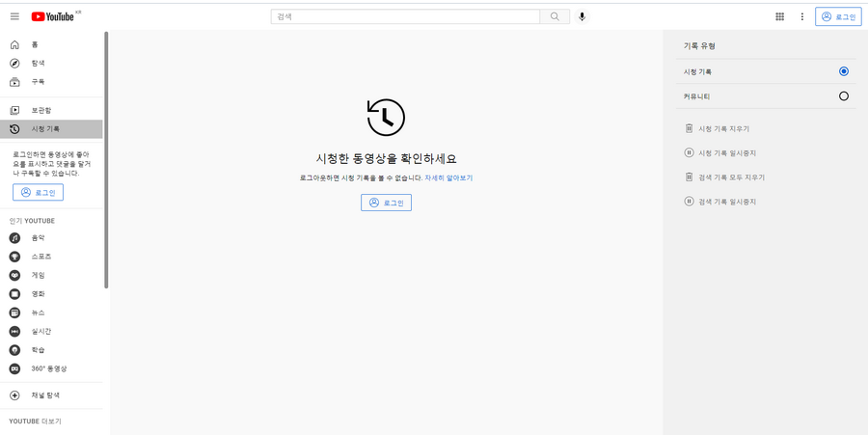Click the YouTube logo
Viewport: 868px width, 435px height.
click(53, 16)
